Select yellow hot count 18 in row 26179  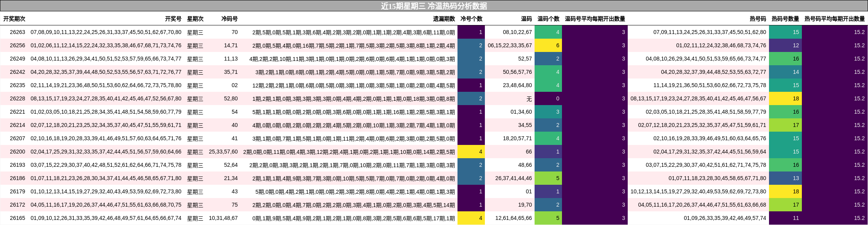[785, 191]
